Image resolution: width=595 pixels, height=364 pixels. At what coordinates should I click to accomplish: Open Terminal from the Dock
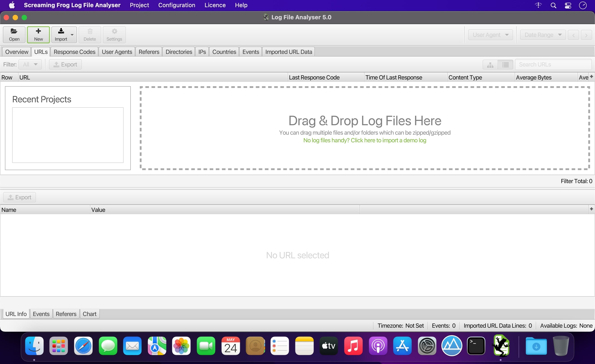[476, 346]
